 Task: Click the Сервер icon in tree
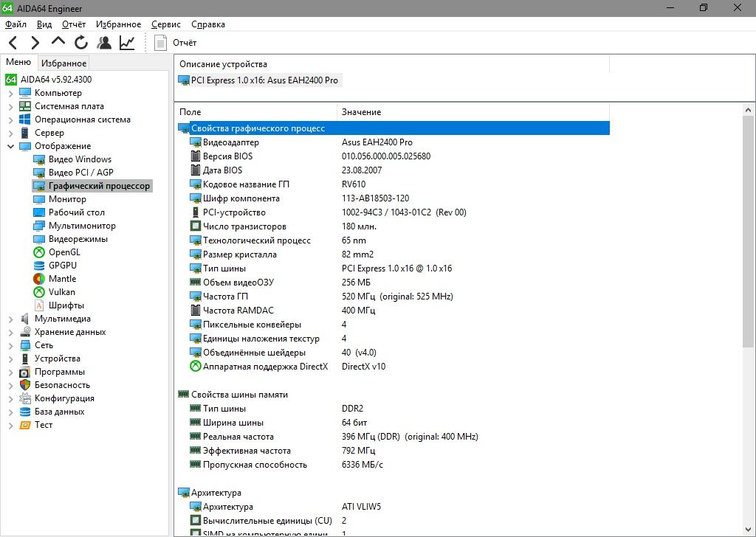click(25, 133)
